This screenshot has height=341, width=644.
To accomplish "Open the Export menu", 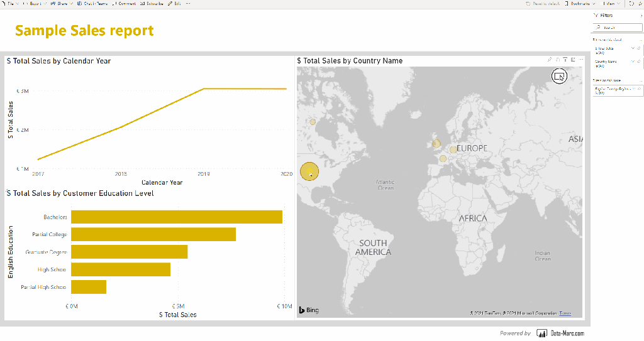I will [35, 4].
